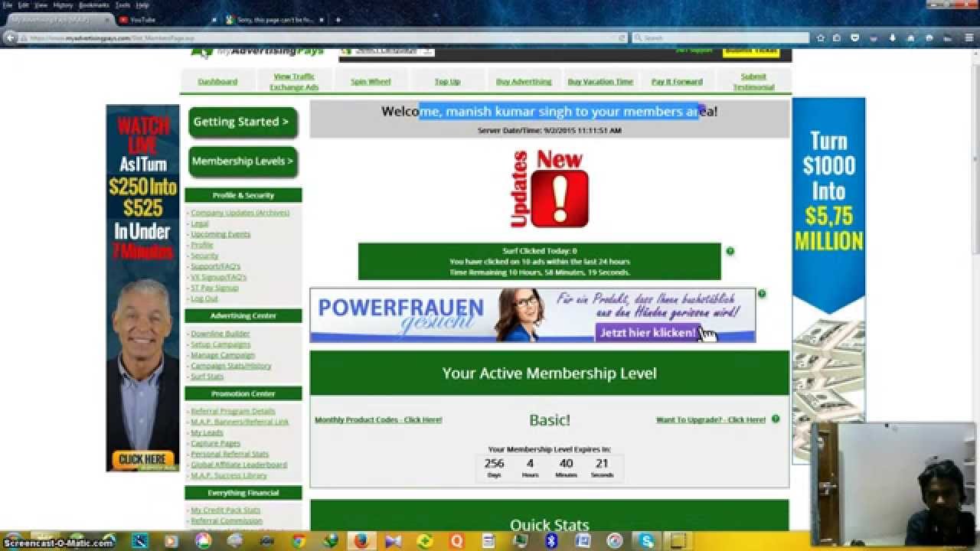Click the orange Q icon in taskbar
The width and height of the screenshot is (980, 551).
(x=457, y=541)
